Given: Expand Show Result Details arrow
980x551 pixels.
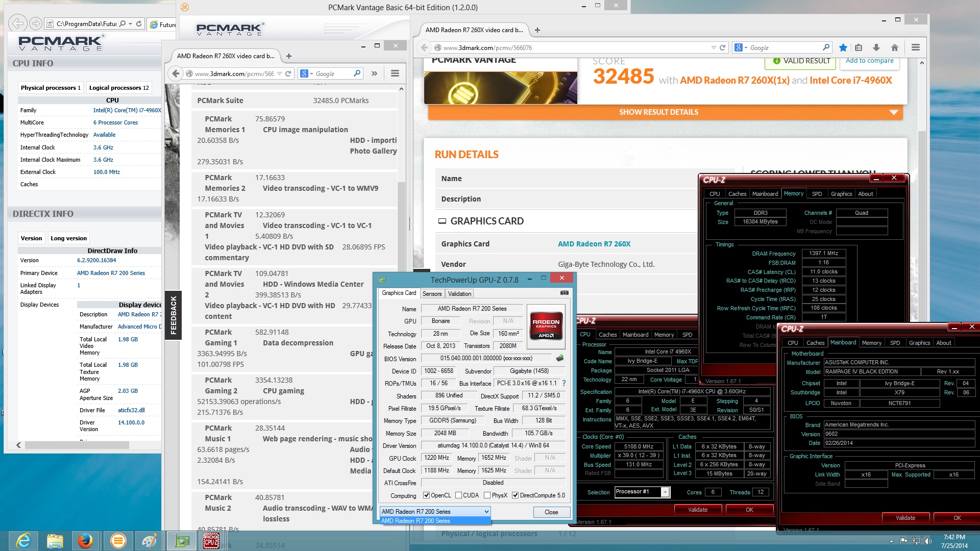Looking at the screenshot, I should pyautogui.click(x=894, y=112).
